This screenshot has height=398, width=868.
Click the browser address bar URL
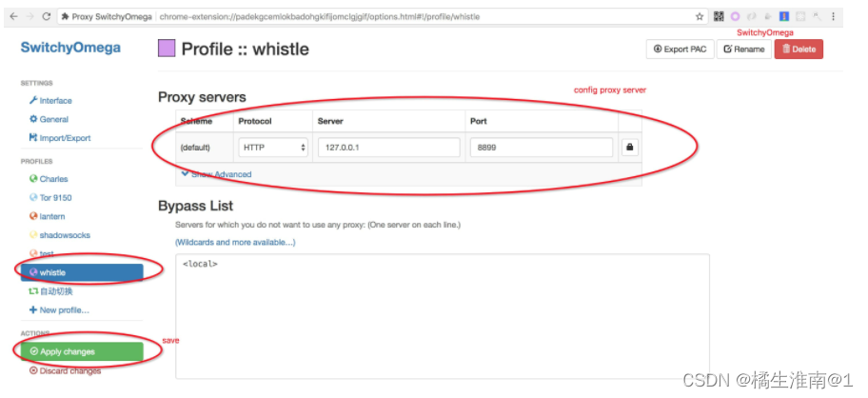[320, 16]
